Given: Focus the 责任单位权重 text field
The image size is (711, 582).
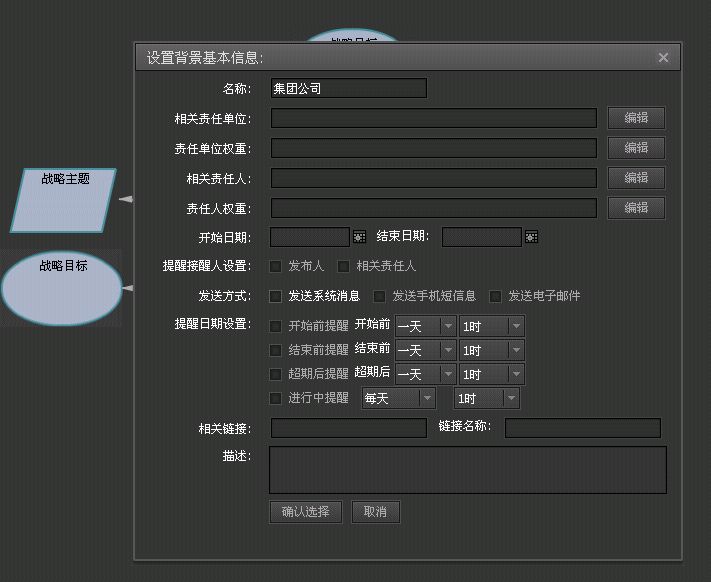Looking at the screenshot, I should (433, 148).
